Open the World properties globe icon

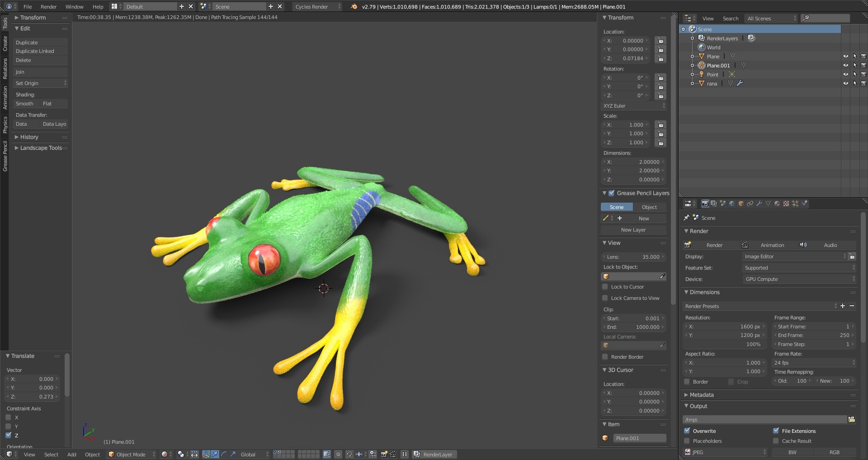pyautogui.click(x=732, y=204)
